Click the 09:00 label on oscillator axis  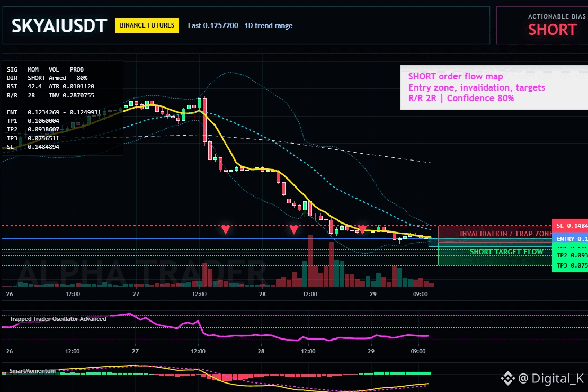(x=418, y=351)
